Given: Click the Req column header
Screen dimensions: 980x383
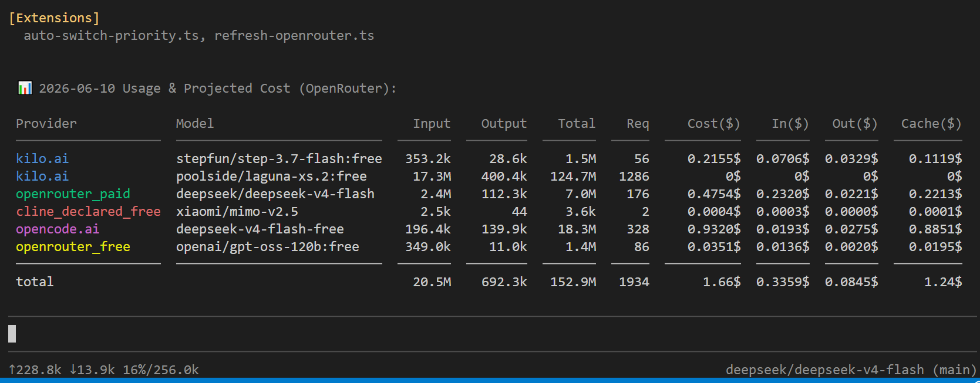Looking at the screenshot, I should (638, 124).
